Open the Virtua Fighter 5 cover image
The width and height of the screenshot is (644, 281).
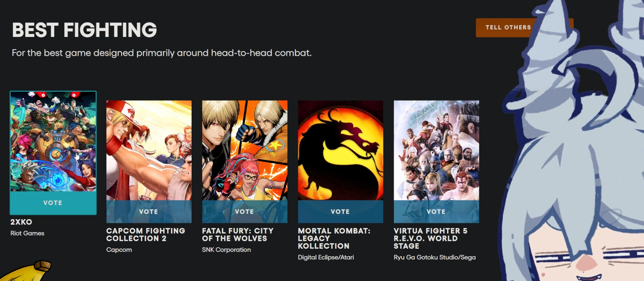pyautogui.click(x=436, y=150)
